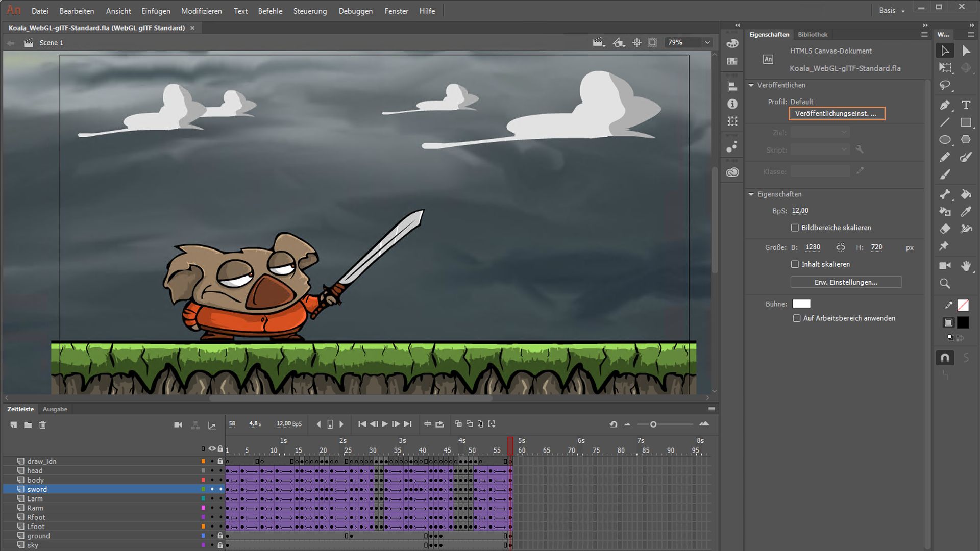This screenshot has height=551, width=980.
Task: Enable Bildbereiche skalieren checkbox
Action: point(795,228)
